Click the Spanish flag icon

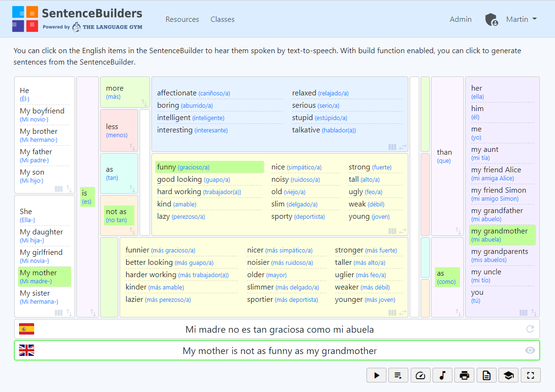point(27,329)
